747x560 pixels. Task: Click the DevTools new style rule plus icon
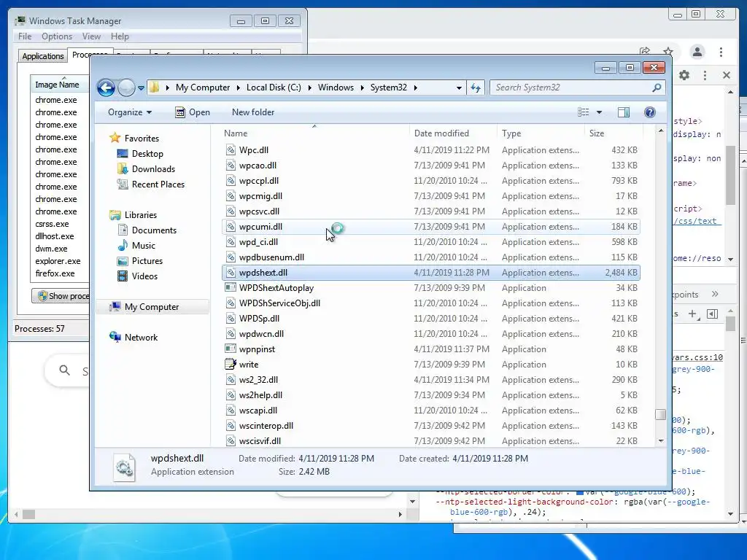[692, 314]
